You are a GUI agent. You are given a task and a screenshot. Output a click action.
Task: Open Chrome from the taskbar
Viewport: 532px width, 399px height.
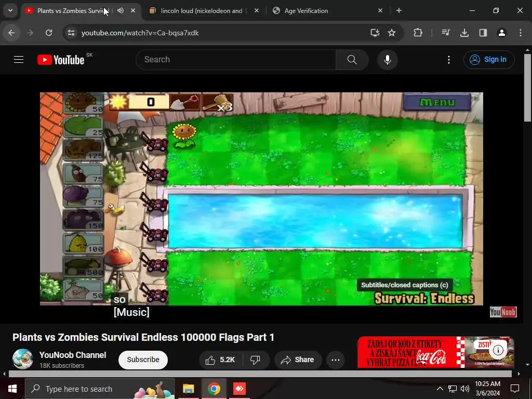214,389
